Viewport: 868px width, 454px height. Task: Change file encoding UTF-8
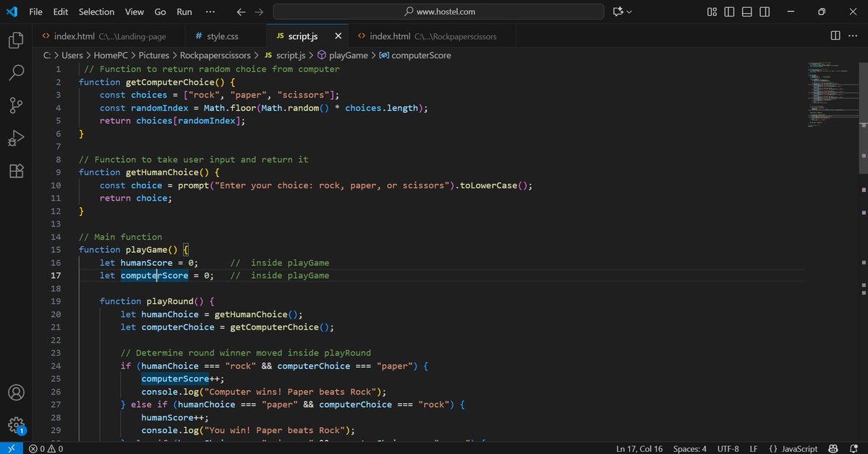728,449
